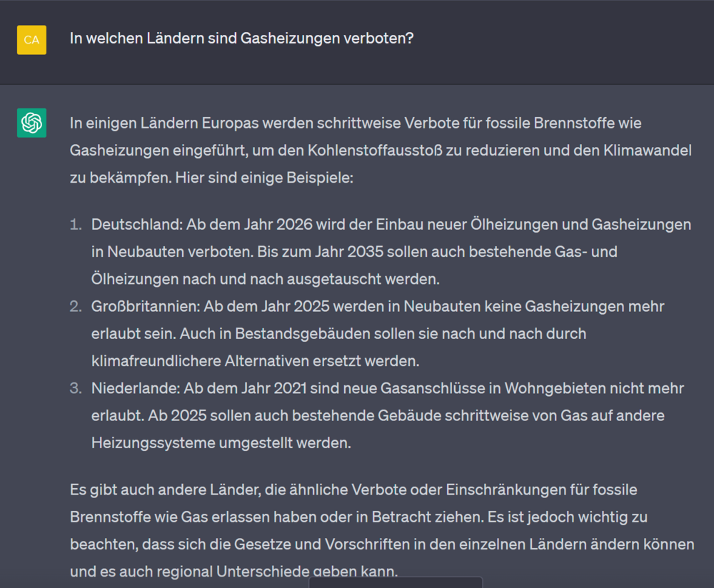Viewport: 714px width, 588px height.
Task: Click 'Heizungssysteme umgestellt werden' text
Action: click(x=221, y=443)
